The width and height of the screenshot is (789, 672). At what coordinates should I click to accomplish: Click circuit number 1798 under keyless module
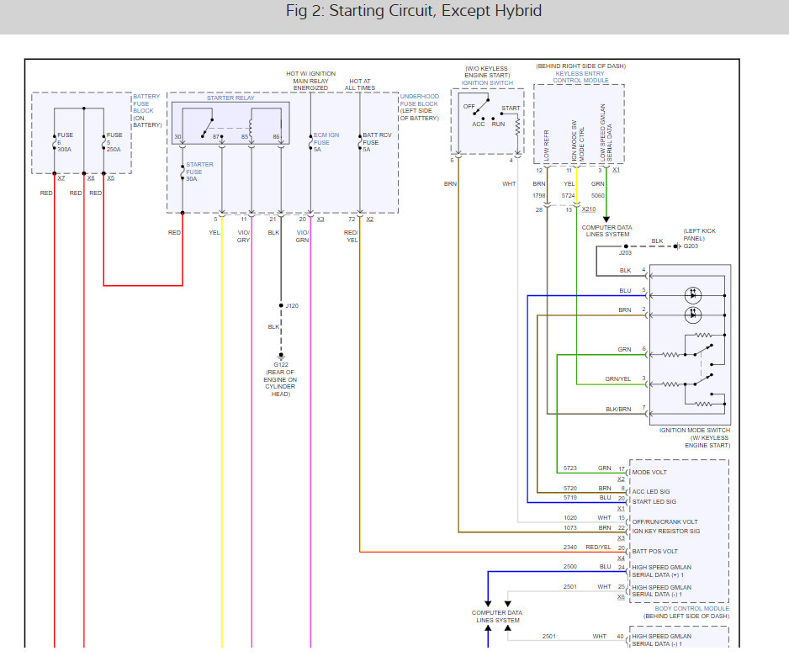point(539,196)
